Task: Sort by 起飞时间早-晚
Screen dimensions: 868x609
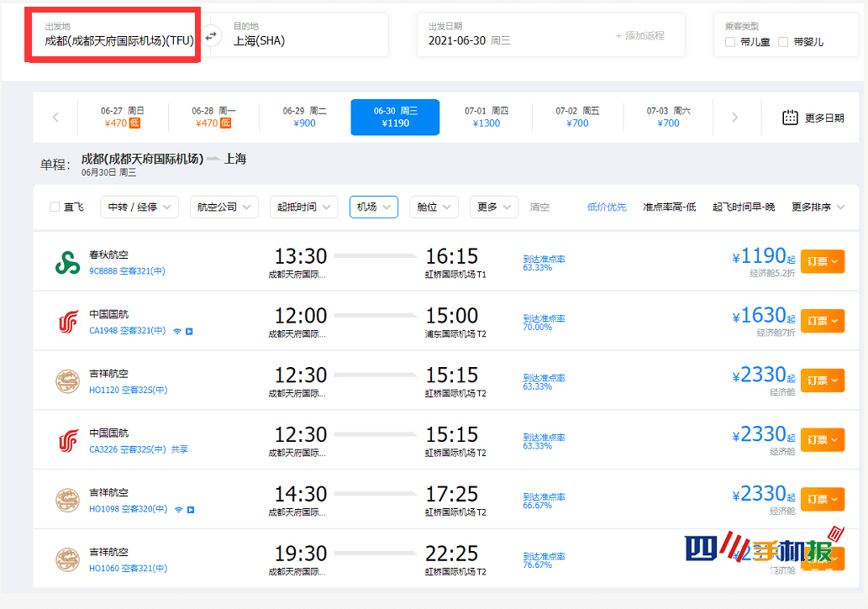Action: tap(744, 207)
